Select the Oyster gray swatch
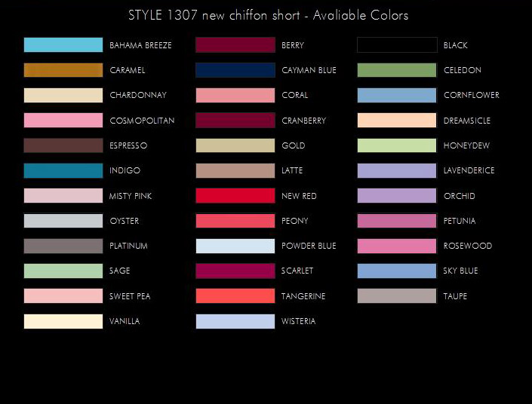The height and width of the screenshot is (404, 532). click(x=63, y=221)
